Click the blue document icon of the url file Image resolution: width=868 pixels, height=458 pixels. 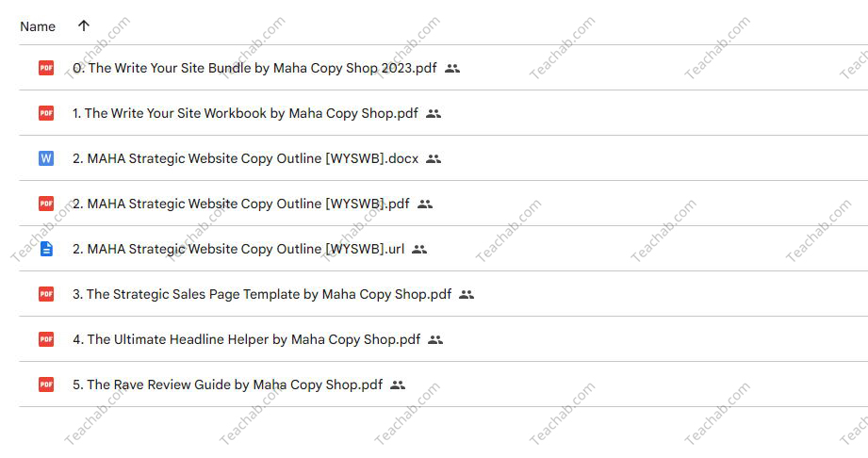[x=46, y=249]
